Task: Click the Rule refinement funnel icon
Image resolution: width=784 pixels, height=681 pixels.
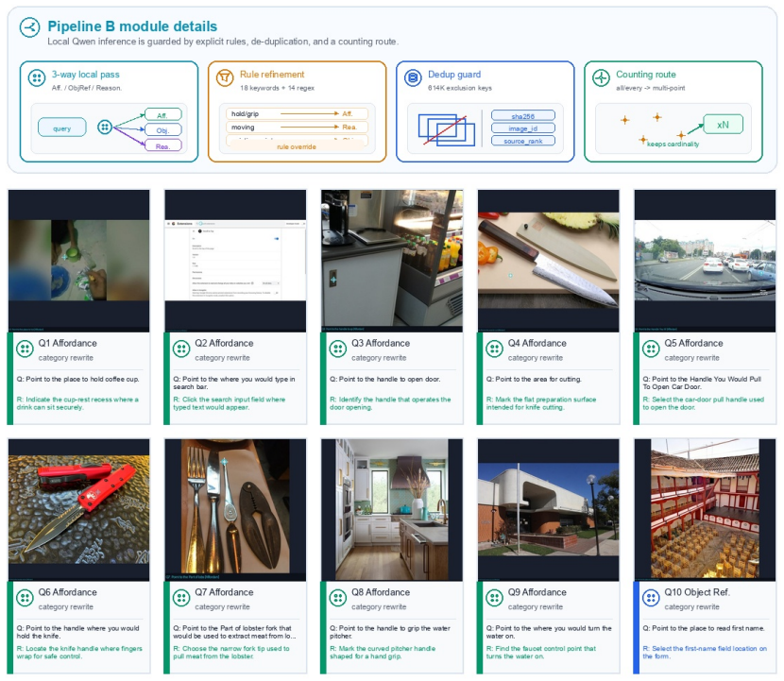Action: click(225, 77)
